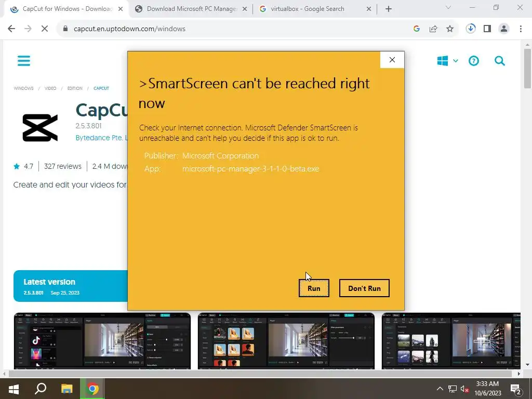Click the CAPCUT breadcrumb link
The image size is (532, 399).
pyautogui.click(x=101, y=88)
